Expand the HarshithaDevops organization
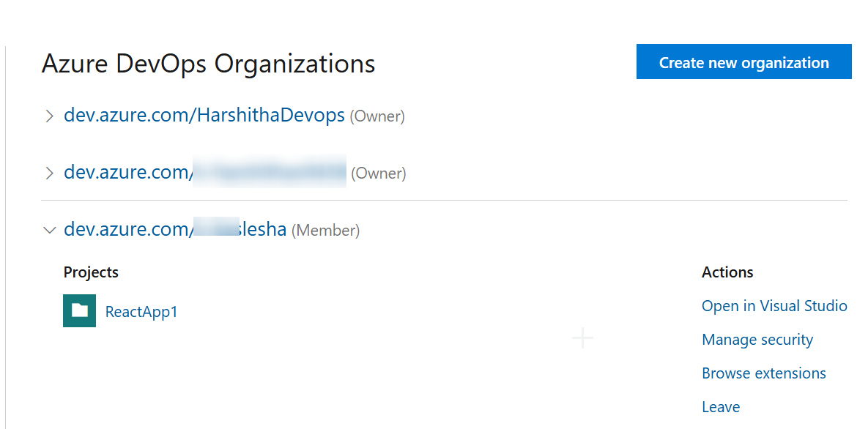868x429 pixels. [x=49, y=116]
